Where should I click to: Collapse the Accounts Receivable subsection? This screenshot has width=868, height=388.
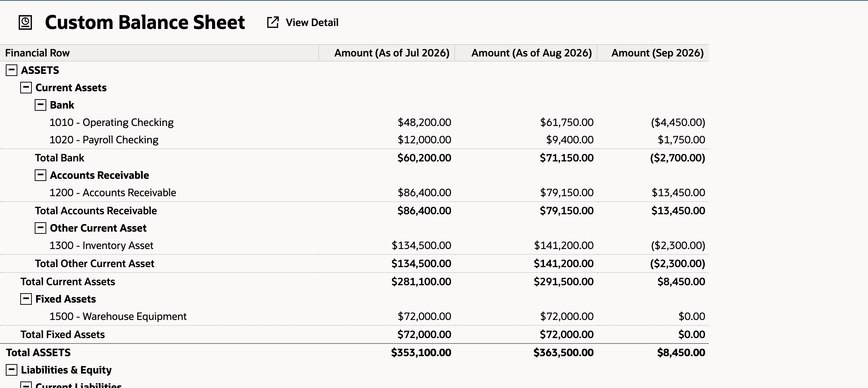pos(41,175)
